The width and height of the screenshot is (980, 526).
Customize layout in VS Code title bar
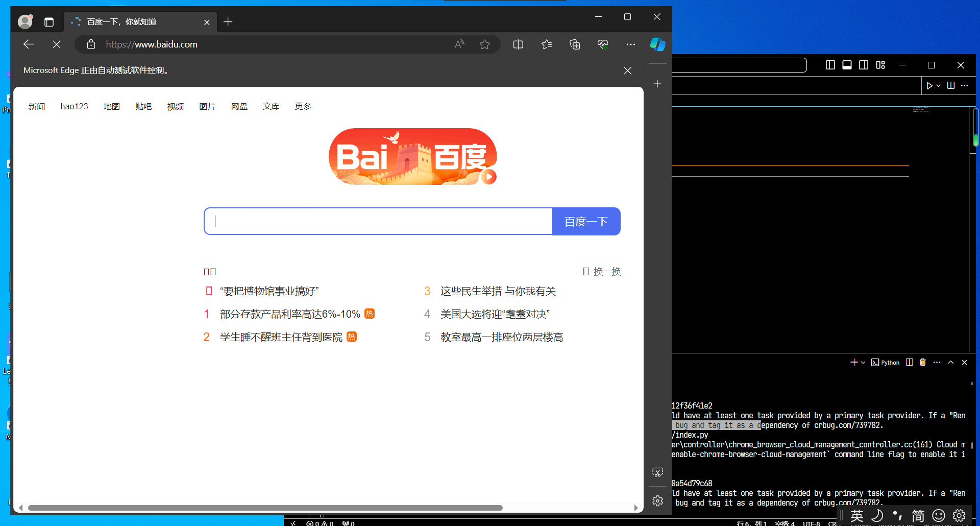[x=880, y=65]
